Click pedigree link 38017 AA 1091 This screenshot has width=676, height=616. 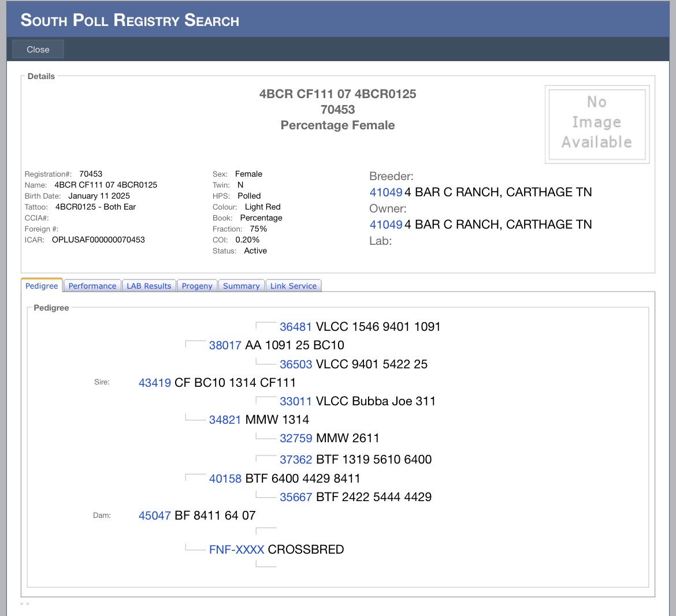click(225, 345)
